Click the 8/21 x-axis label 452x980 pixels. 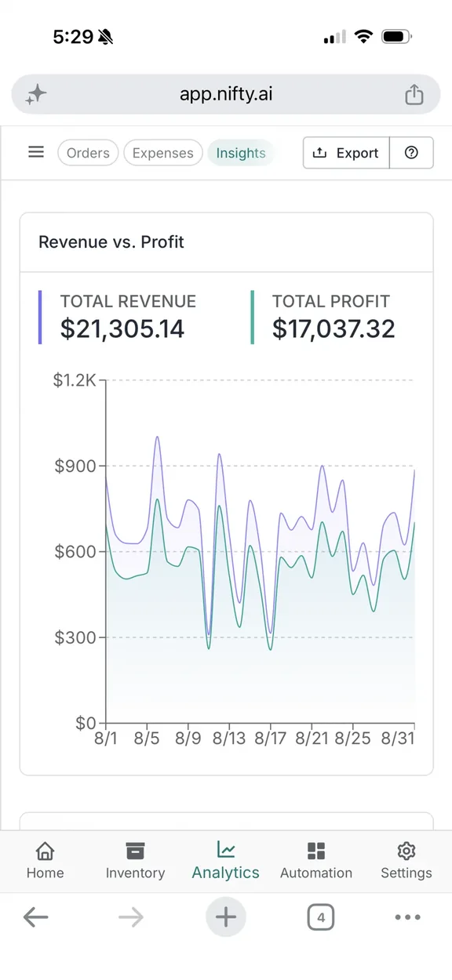coord(312,738)
